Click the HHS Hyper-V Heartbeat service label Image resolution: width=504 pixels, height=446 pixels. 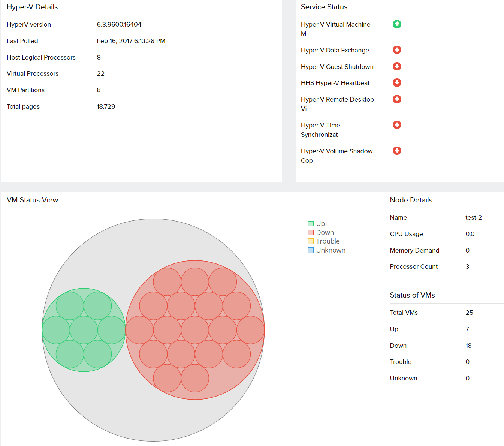click(335, 83)
